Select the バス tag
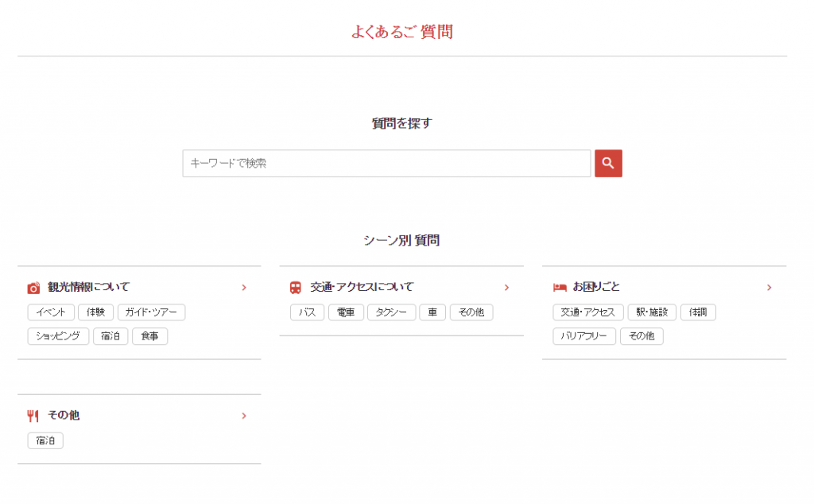Image resolution: width=814 pixels, height=504 pixels. (x=307, y=312)
